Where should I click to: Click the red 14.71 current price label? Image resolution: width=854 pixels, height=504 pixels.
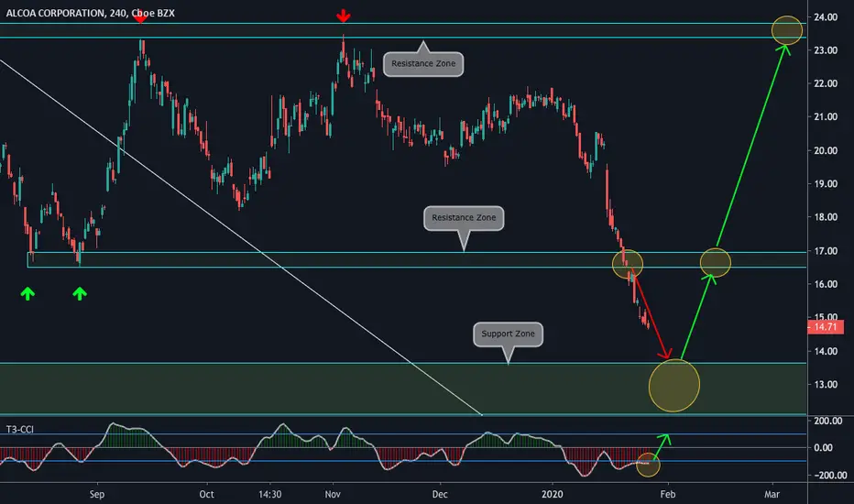825,327
